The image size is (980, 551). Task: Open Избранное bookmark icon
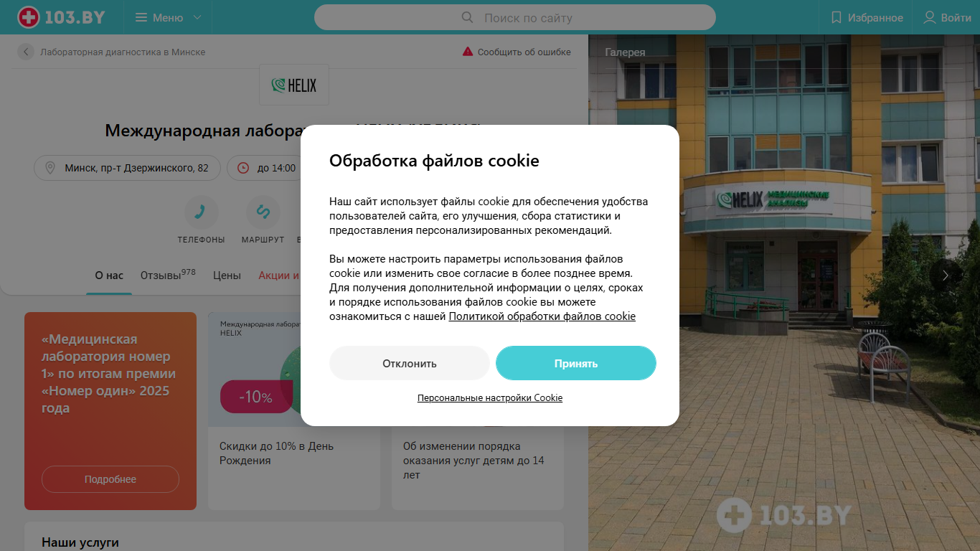pos(836,17)
